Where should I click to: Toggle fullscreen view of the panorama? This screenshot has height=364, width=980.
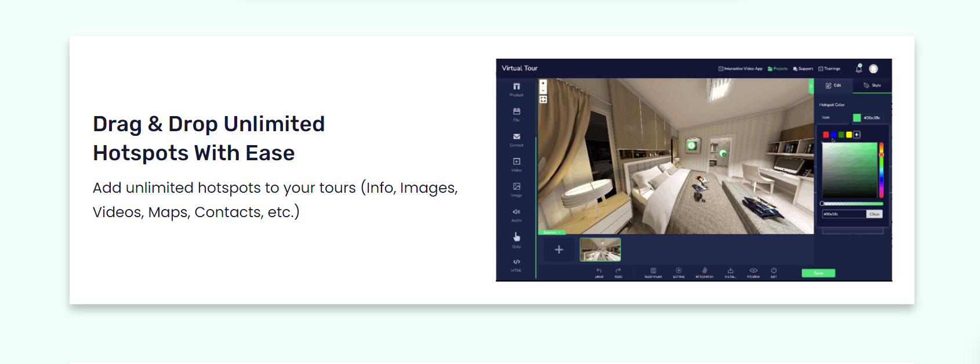[x=543, y=100]
